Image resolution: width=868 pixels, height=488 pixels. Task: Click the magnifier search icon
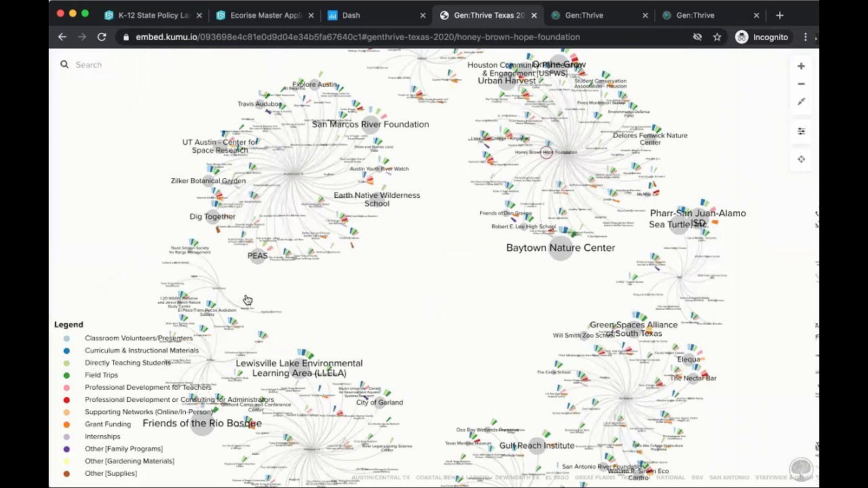point(64,64)
